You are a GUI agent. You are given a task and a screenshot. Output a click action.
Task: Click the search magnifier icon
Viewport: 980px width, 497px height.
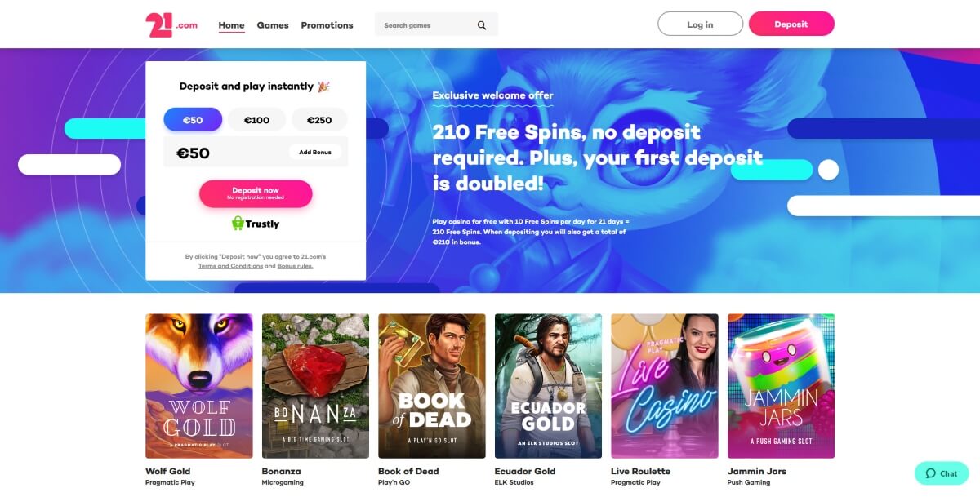coord(482,25)
